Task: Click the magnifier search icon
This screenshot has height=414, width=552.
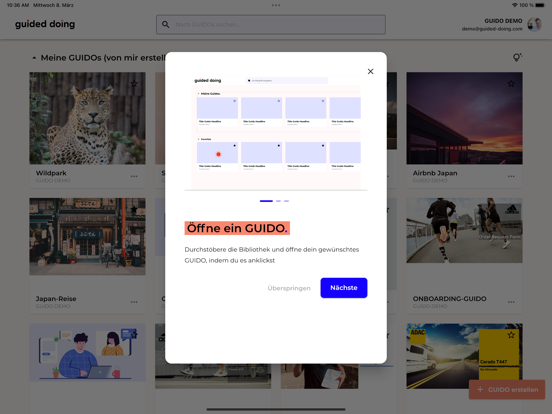Action: pos(165,24)
